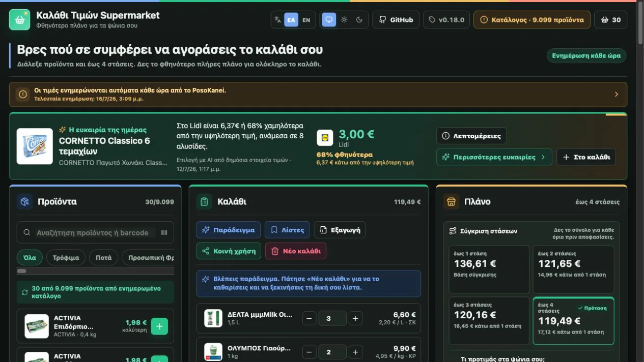The width and height of the screenshot is (644, 362).
Task: Open the GitHub link
Action: 396,20
